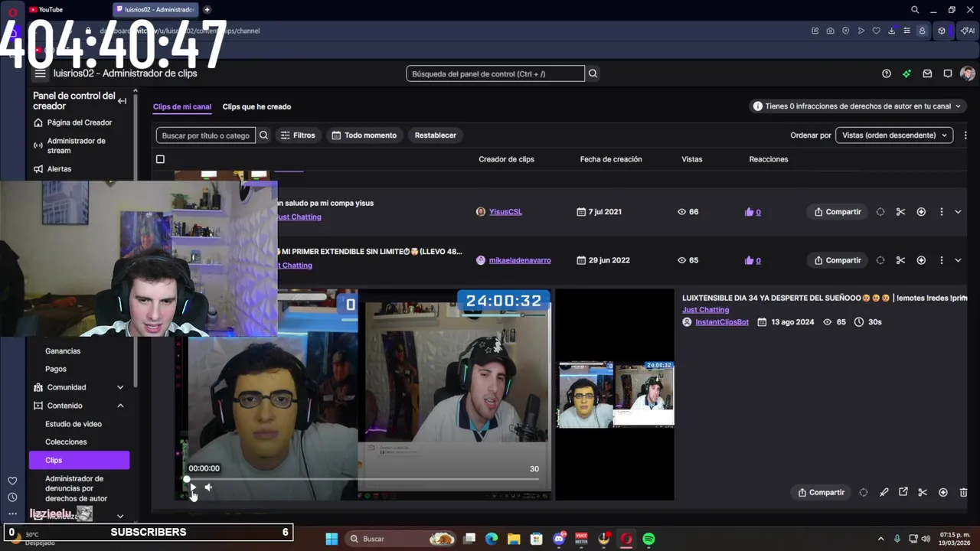Open the user profile avatar menu
The image size is (980, 551).
[968, 73]
